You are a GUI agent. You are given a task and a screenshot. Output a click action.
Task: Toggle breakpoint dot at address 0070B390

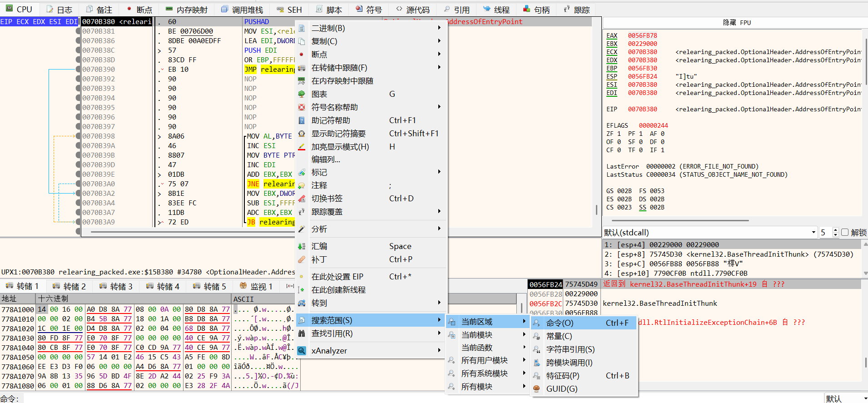(78, 70)
